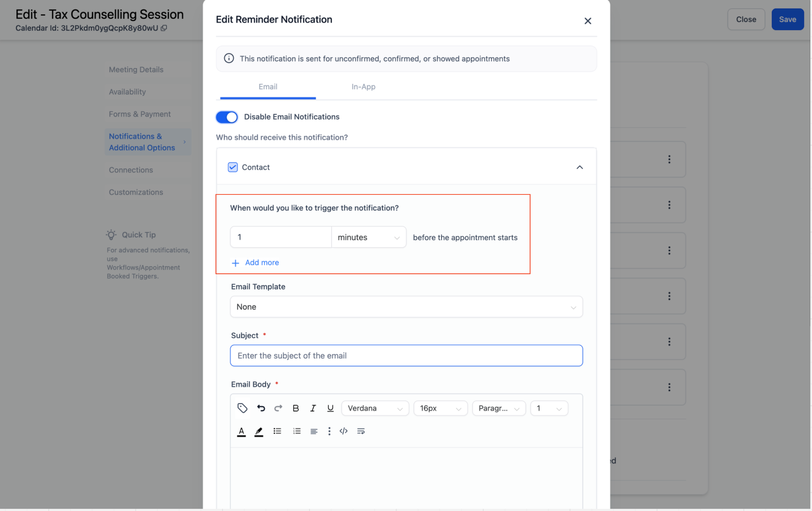This screenshot has width=812, height=511.
Task: Uncheck the Contact recipient checkbox
Action: tap(233, 167)
